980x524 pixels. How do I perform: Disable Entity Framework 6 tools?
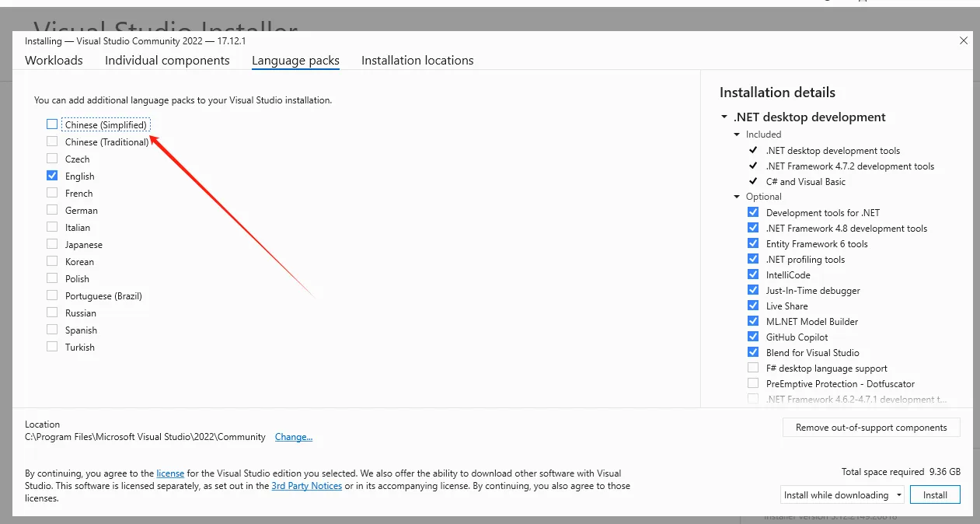click(752, 243)
